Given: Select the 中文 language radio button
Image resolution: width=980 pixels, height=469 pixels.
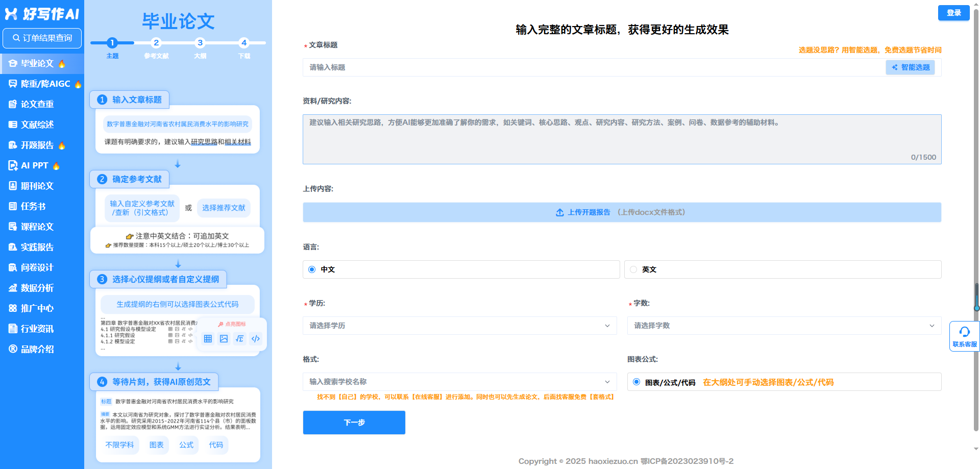Looking at the screenshot, I should pyautogui.click(x=312, y=269).
